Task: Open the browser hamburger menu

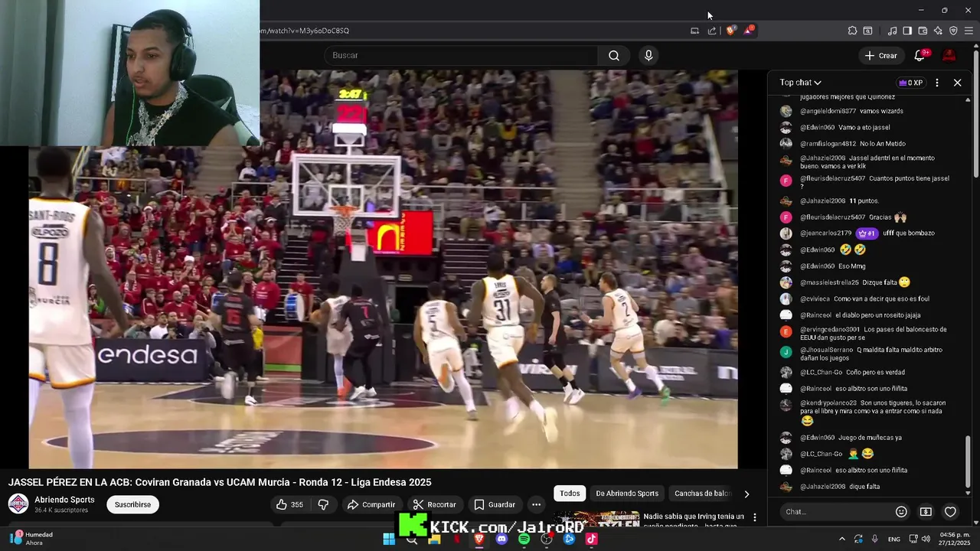Action: 969,31
